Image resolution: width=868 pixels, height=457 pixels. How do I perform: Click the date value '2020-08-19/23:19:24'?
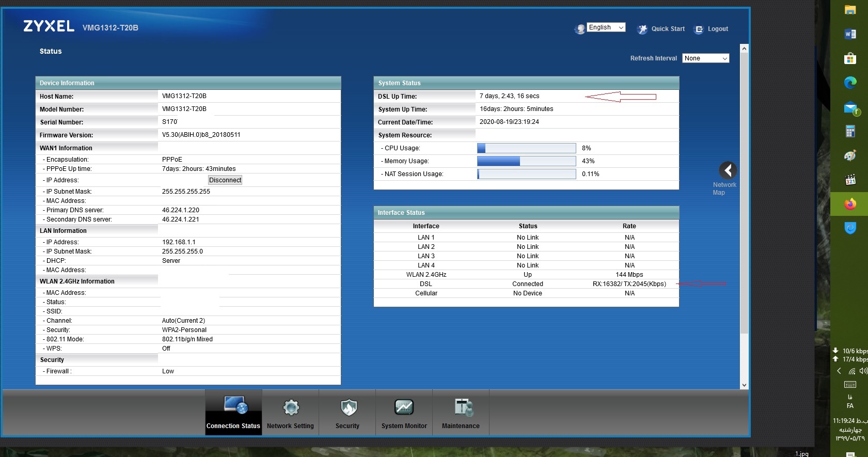pyautogui.click(x=509, y=122)
